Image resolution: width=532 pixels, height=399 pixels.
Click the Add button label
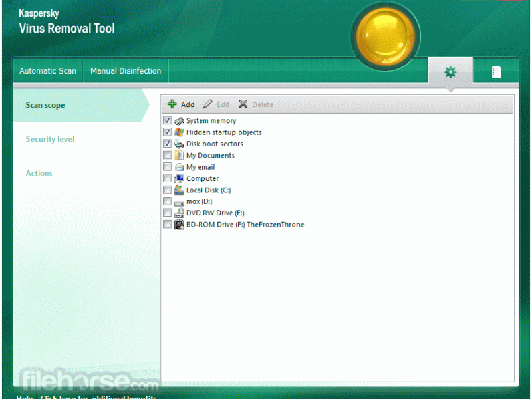pyautogui.click(x=188, y=104)
